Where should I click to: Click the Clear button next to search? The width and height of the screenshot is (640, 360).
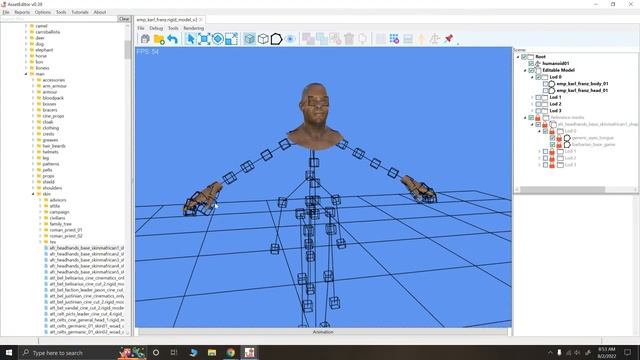(124, 19)
